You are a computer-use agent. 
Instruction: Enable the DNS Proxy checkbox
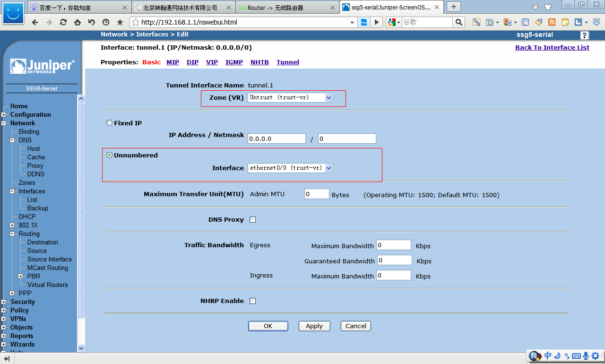click(252, 220)
